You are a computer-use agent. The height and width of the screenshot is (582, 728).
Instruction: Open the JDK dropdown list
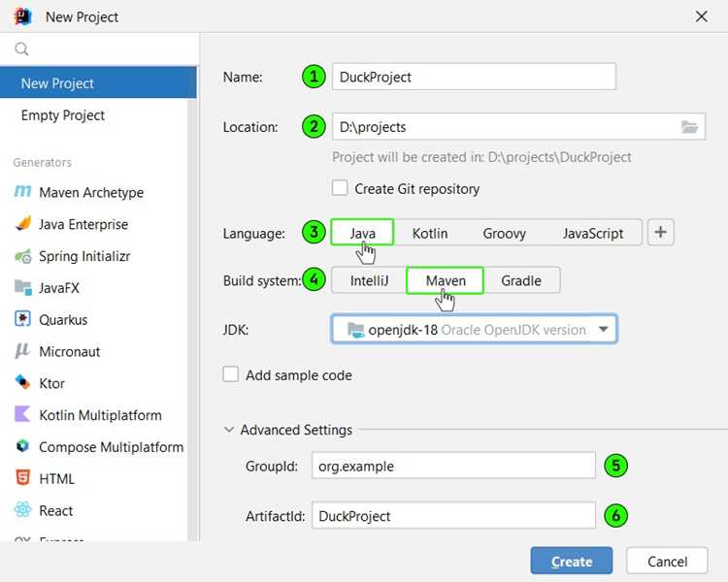pyautogui.click(x=474, y=330)
